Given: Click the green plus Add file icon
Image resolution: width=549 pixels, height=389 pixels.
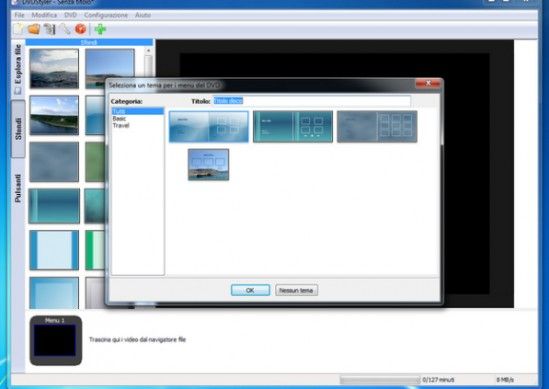Looking at the screenshot, I should (x=100, y=29).
